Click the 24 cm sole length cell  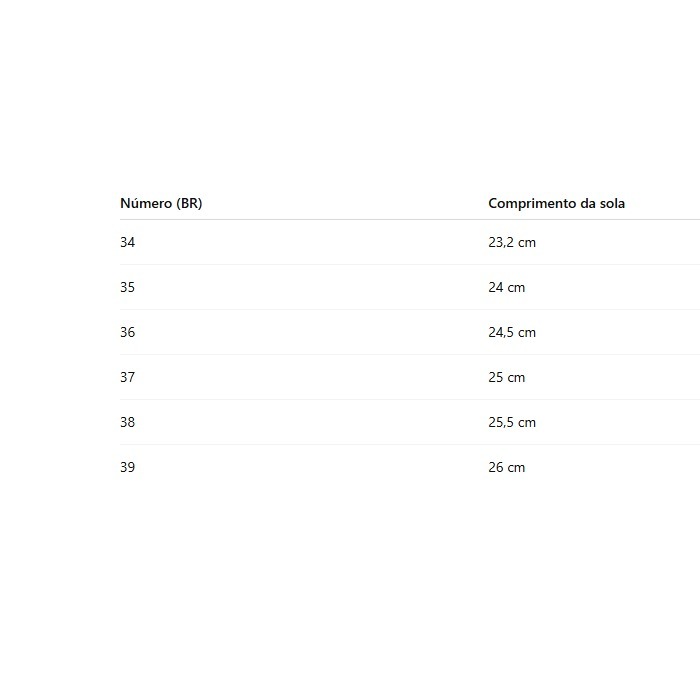[506, 287]
